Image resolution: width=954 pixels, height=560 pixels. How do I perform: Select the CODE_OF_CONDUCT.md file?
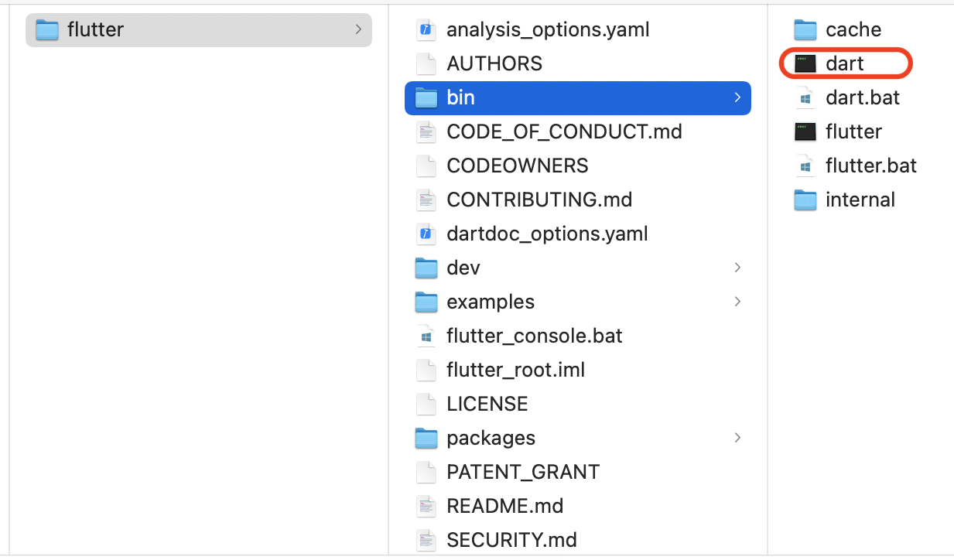click(564, 131)
